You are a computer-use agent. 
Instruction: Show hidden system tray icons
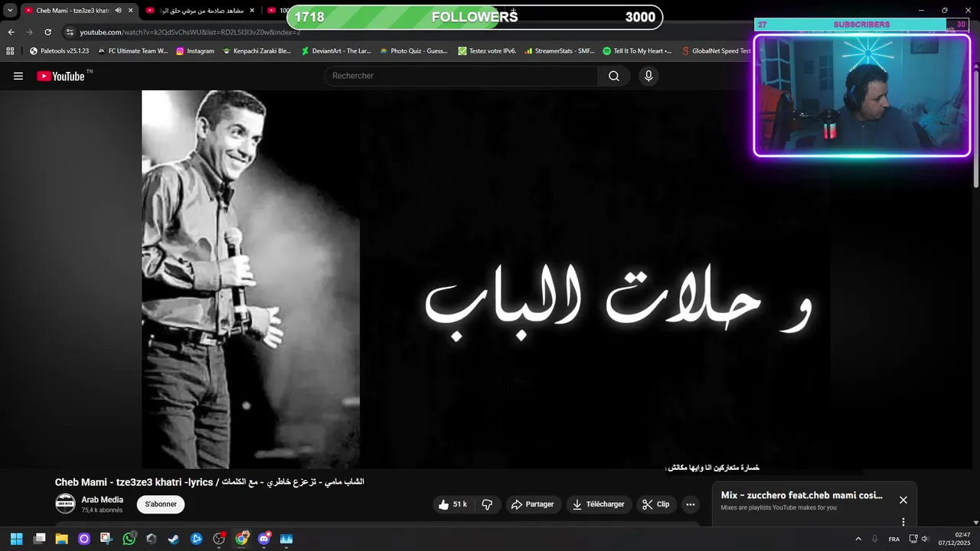pos(858,539)
